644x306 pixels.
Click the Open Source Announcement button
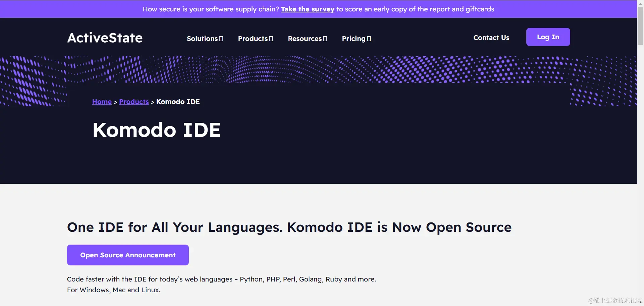(x=128, y=255)
